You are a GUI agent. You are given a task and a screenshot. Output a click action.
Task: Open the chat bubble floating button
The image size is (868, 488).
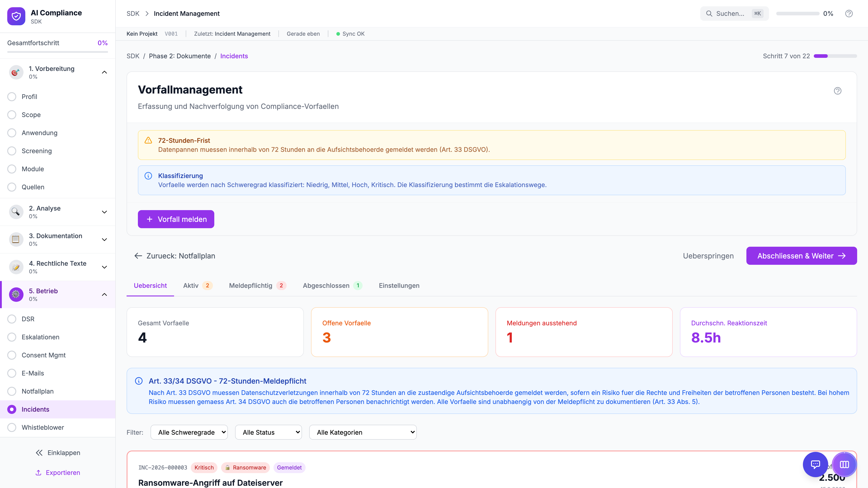pyautogui.click(x=815, y=465)
